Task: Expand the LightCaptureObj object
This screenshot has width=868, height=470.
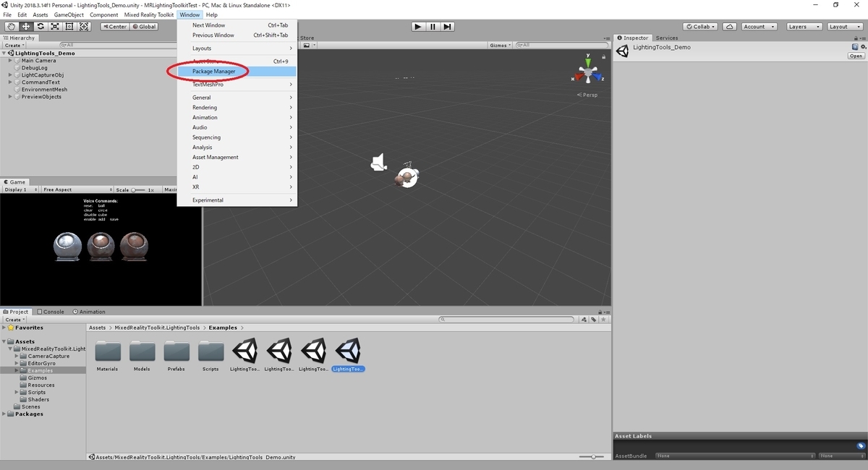Action: click(x=11, y=75)
